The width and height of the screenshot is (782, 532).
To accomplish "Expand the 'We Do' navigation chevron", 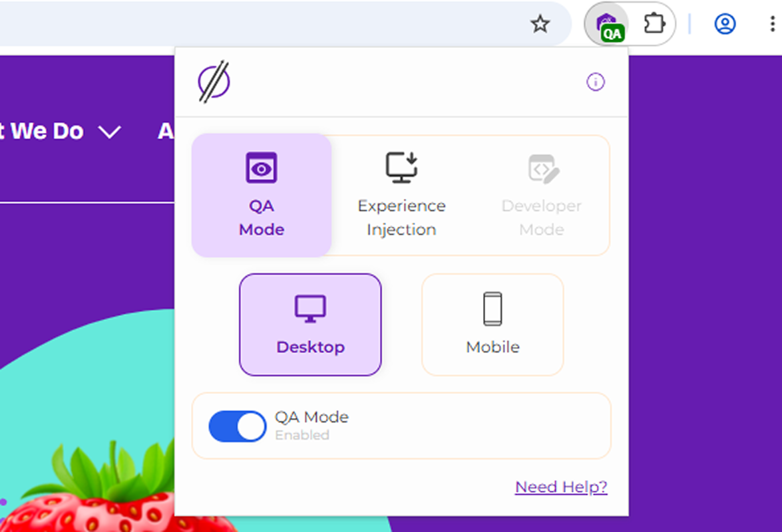I will [110, 132].
